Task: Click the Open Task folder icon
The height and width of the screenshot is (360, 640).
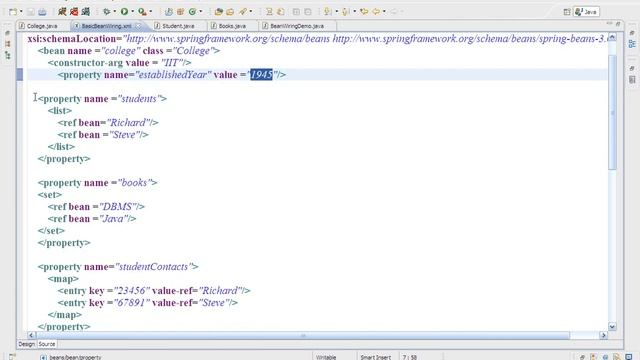Action: (x=230, y=12)
